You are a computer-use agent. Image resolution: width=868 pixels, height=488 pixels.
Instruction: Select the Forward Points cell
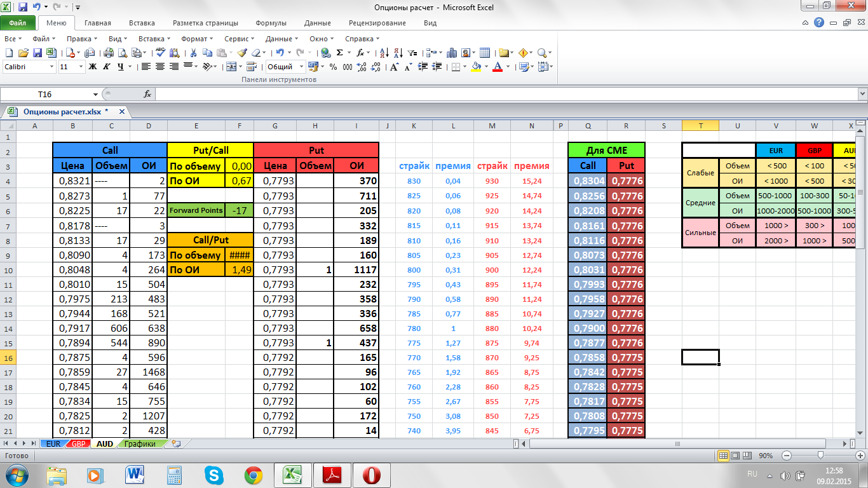(196, 210)
